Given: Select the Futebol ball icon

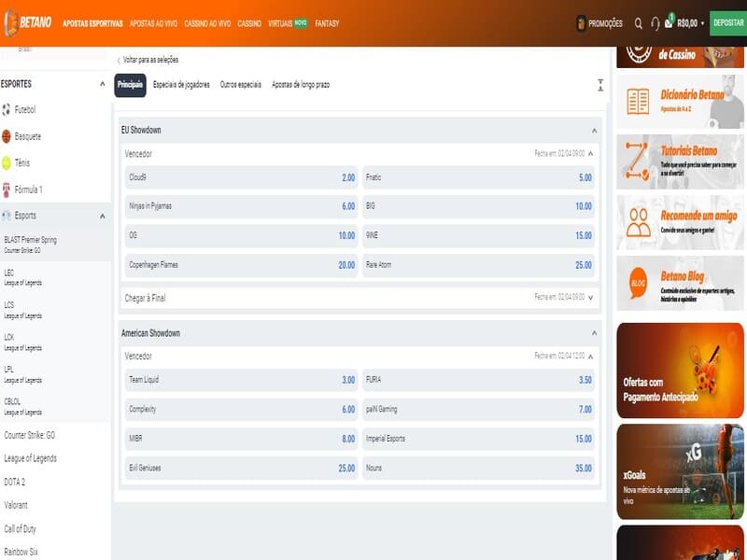Looking at the screenshot, I should click(7, 109).
